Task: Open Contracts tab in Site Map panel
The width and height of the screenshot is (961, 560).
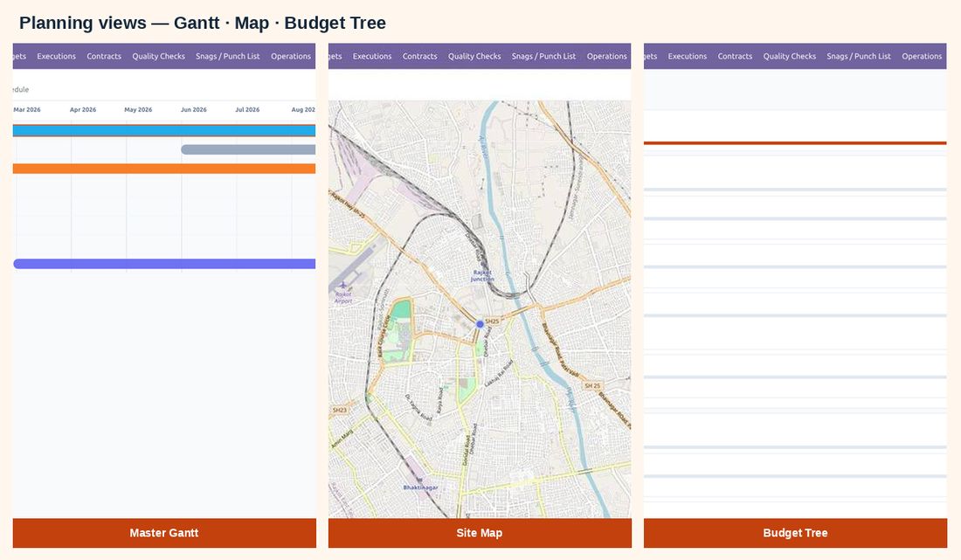Action: [420, 56]
